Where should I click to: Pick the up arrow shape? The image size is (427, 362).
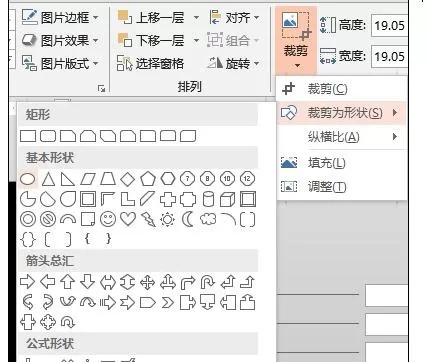click(68, 282)
